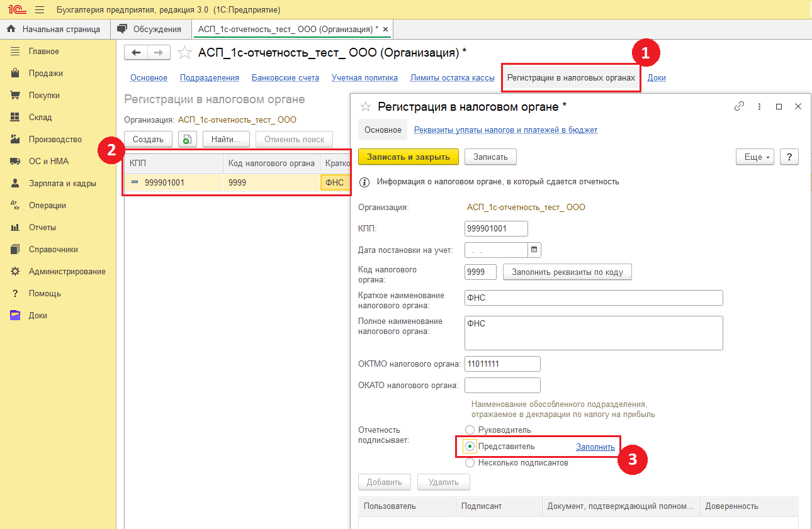Open the Еще dropdown menu
The width and height of the screenshot is (812, 529).
click(x=755, y=157)
